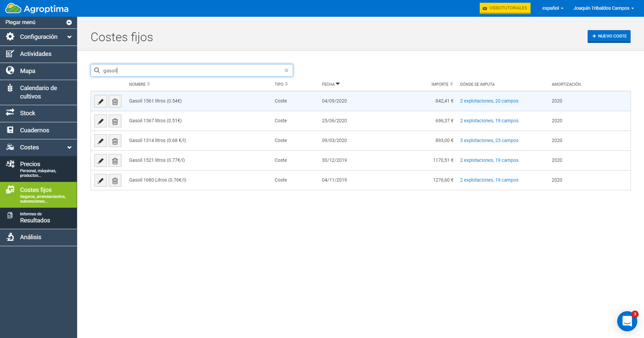Click the Agroptima logo
This screenshot has width=644, height=338.
click(37, 8)
